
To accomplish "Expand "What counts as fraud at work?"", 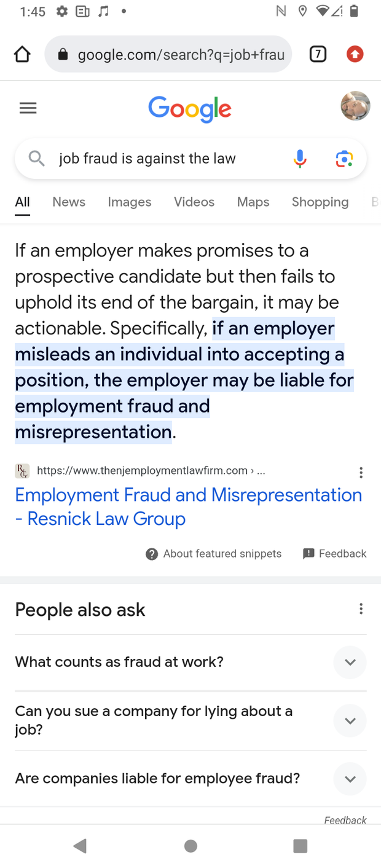I will pyautogui.click(x=190, y=662).
